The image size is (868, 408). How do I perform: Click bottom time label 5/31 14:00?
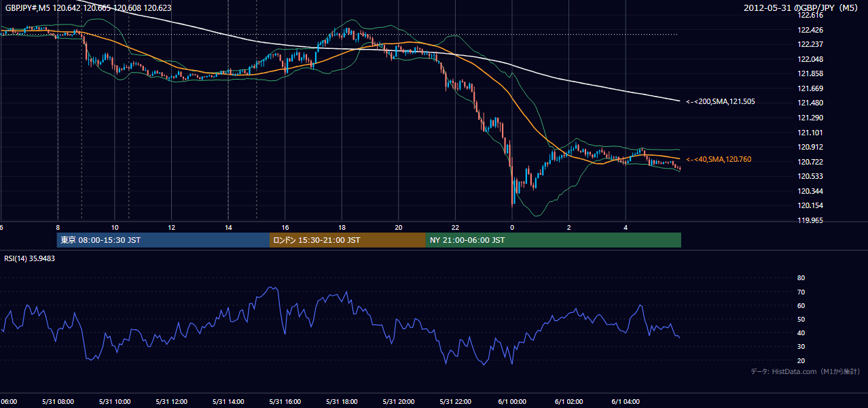[x=228, y=402]
